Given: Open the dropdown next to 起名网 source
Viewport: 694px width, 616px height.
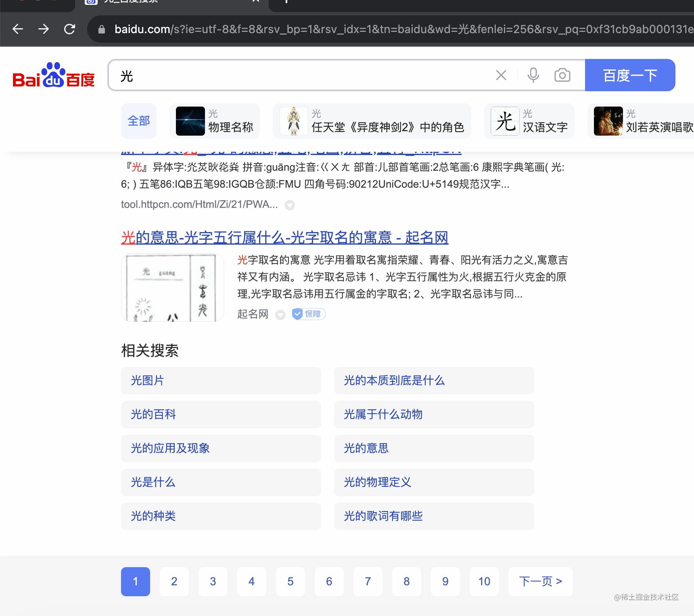Looking at the screenshot, I should coord(280,315).
